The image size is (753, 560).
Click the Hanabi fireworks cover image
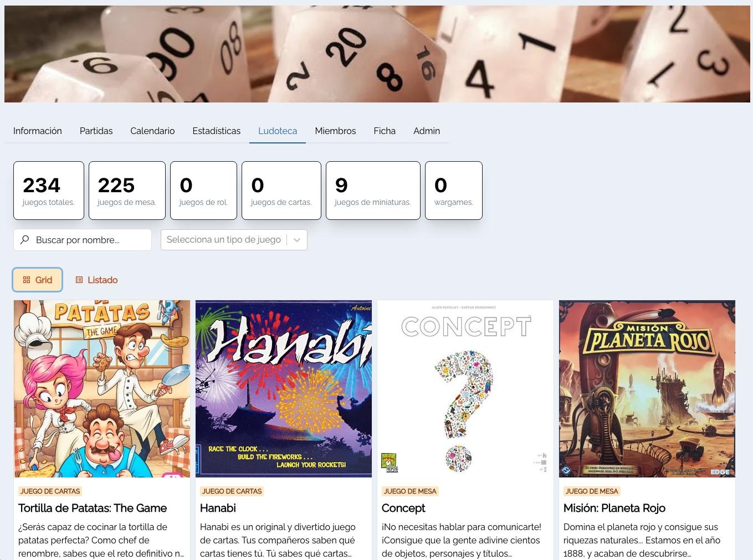pyautogui.click(x=284, y=389)
